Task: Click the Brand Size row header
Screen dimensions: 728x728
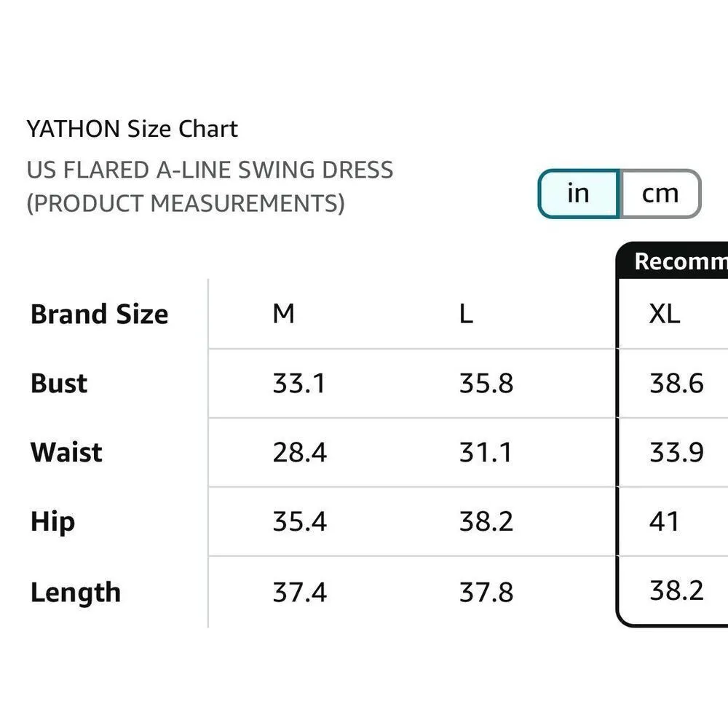Action: point(99,314)
